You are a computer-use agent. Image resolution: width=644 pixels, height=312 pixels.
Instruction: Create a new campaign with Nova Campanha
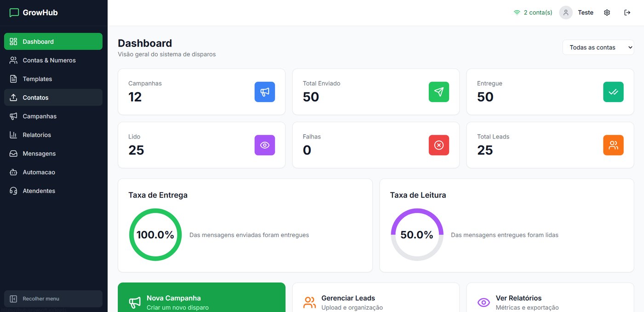point(201,298)
